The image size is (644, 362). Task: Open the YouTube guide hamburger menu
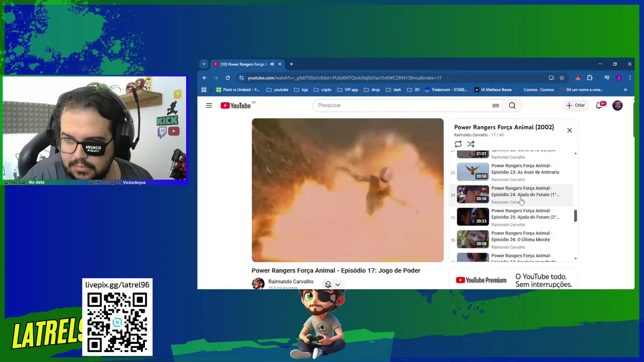point(209,105)
